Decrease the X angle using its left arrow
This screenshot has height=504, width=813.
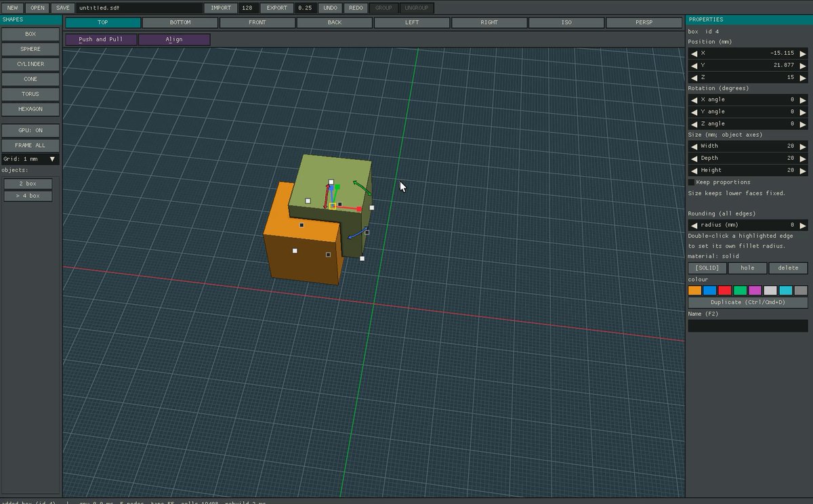693,100
